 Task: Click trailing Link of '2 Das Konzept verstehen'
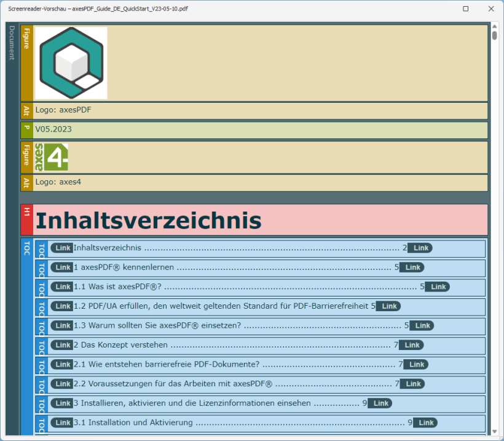click(x=411, y=345)
